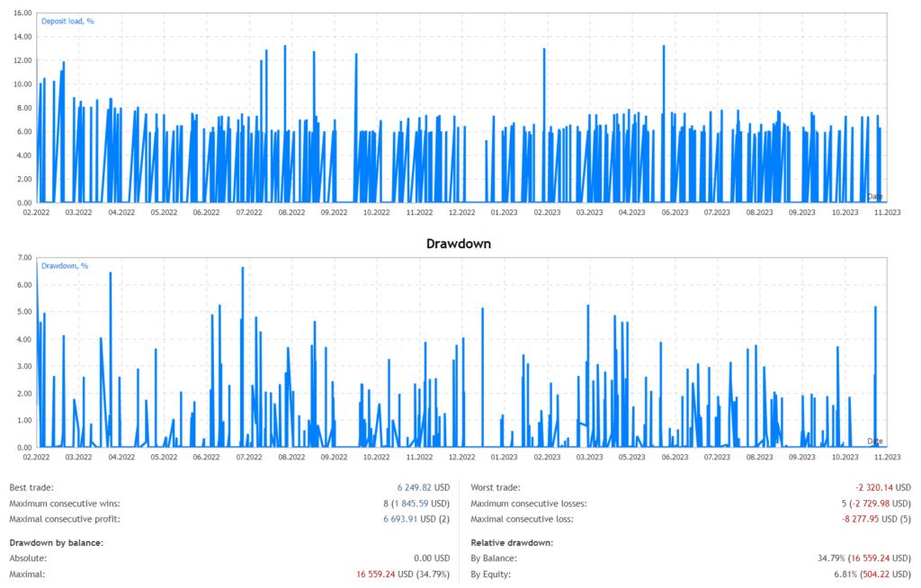Click the "Drawdown" chart heading
The image size is (921, 588).
coord(460,243)
